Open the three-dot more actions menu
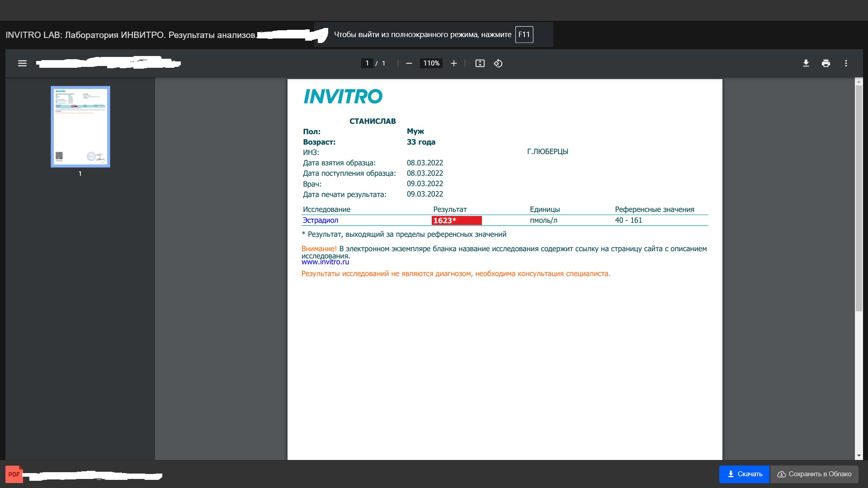Image resolution: width=868 pixels, height=488 pixels. [x=846, y=63]
